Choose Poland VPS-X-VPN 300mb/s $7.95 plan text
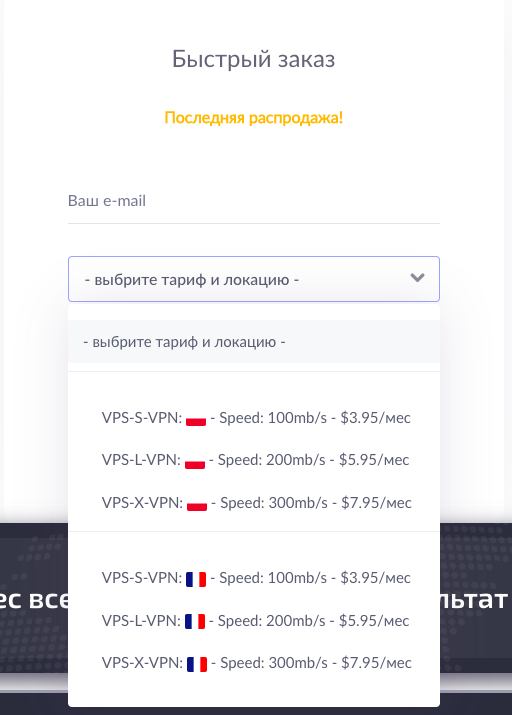The width and height of the screenshot is (512, 715). click(257, 503)
